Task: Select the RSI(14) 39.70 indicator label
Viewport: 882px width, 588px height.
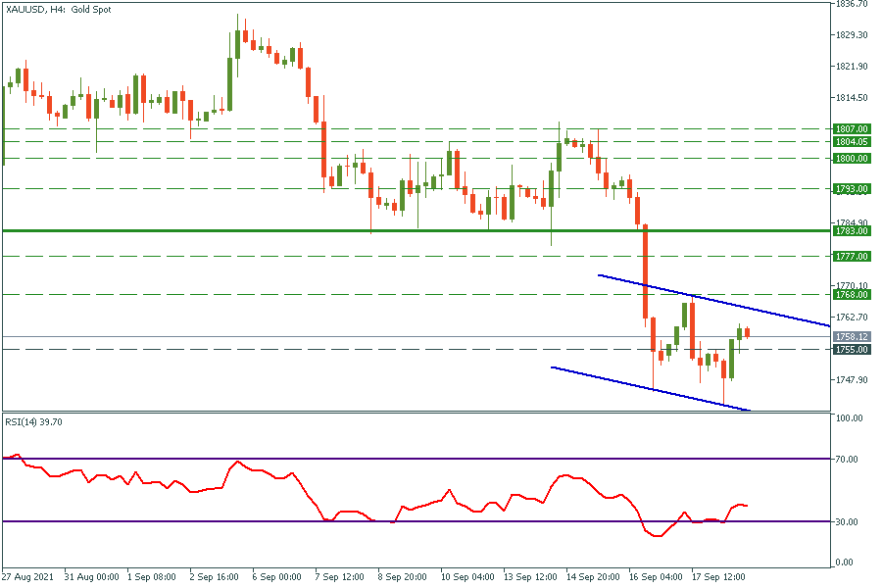Action: (35, 421)
